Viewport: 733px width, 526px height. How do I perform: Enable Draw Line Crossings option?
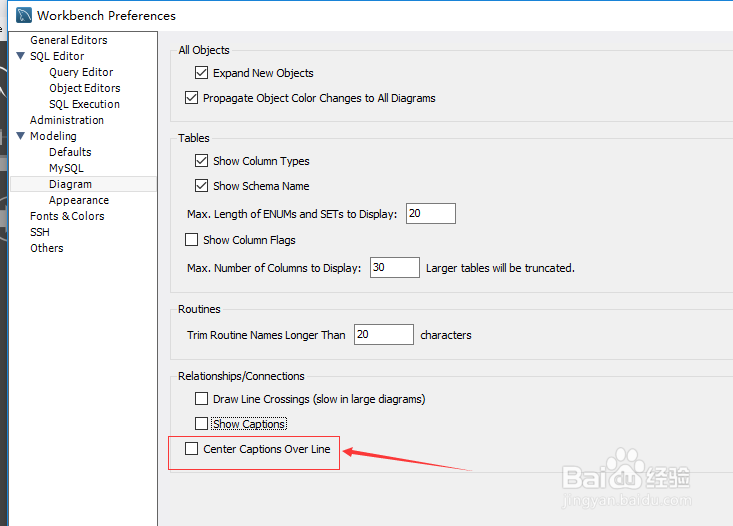click(x=201, y=398)
